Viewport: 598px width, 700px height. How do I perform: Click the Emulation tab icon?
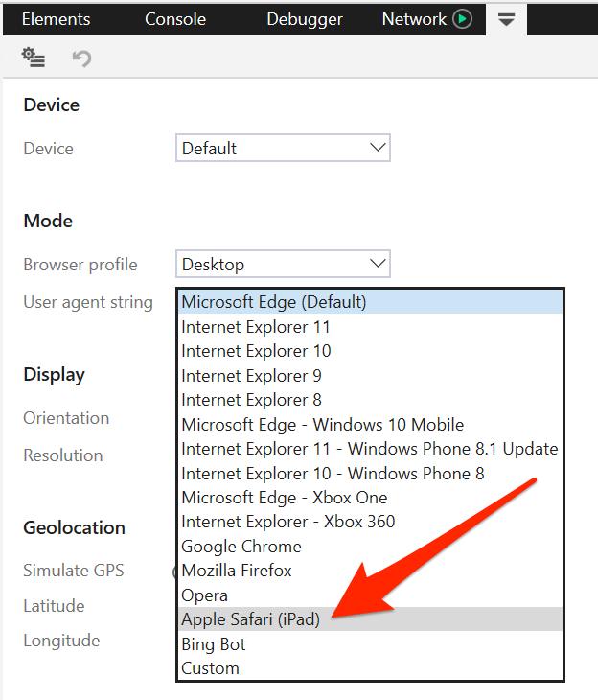click(506, 19)
